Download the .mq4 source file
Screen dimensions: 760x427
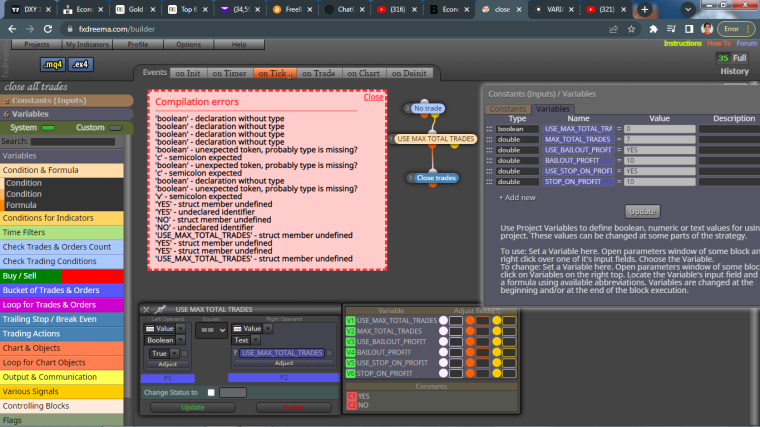coord(53,64)
